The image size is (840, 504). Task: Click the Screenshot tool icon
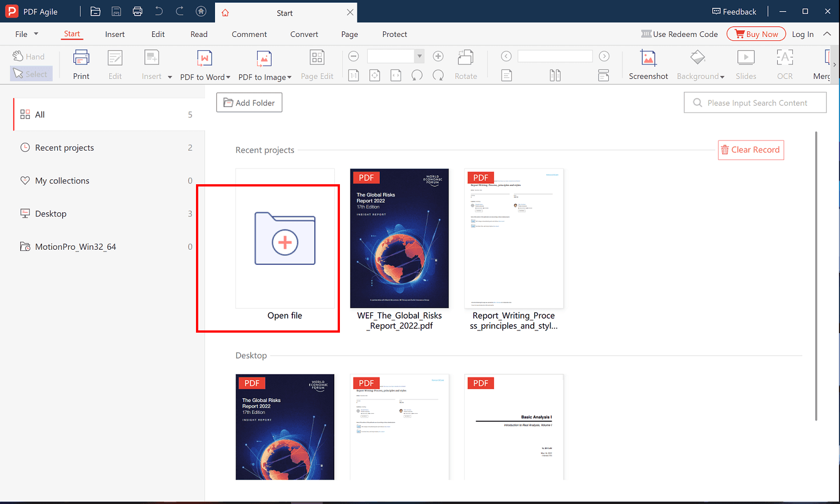[x=648, y=58]
